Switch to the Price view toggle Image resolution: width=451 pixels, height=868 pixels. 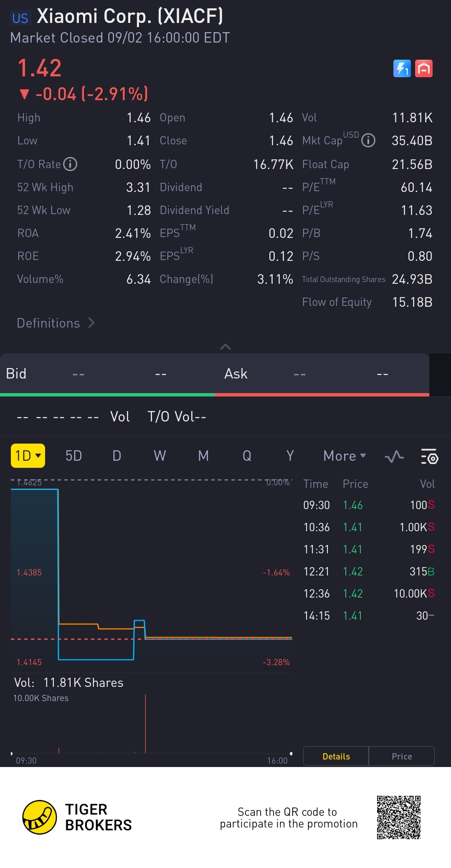tap(402, 756)
